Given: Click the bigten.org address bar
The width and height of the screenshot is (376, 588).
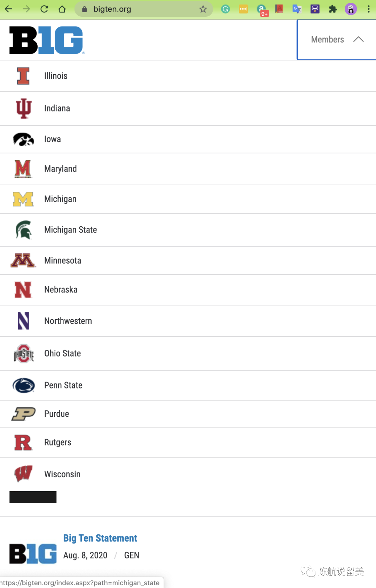Looking at the screenshot, I should click(139, 9).
